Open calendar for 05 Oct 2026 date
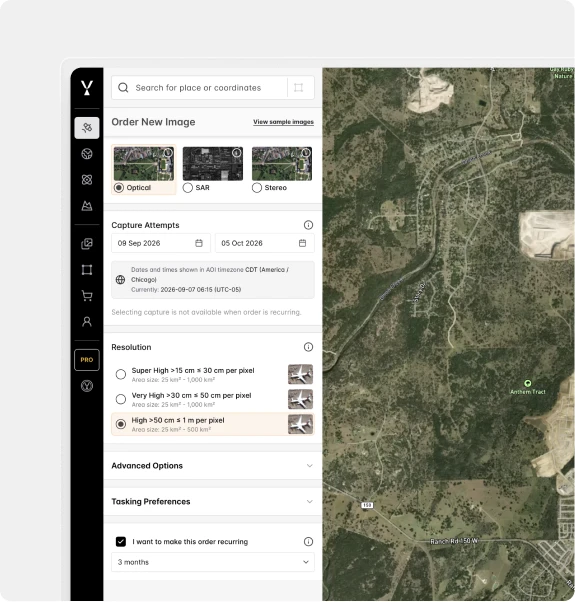The image size is (575, 602). coord(302,243)
